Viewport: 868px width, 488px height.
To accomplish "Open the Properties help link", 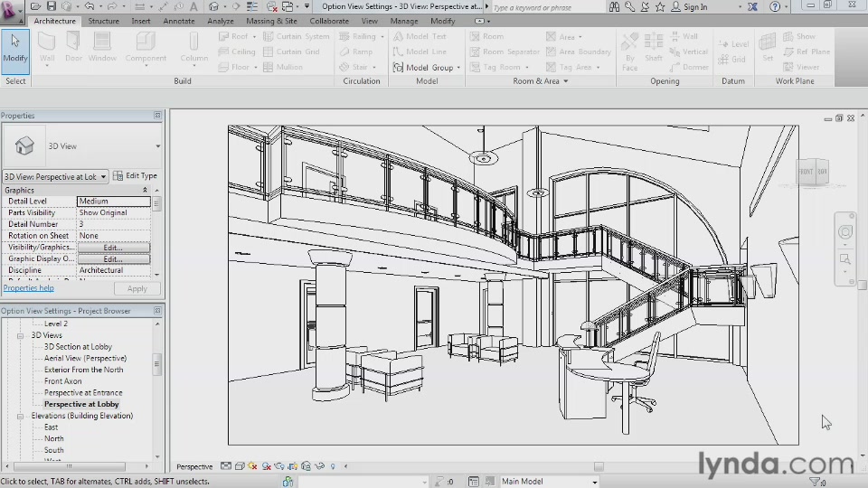I will [28, 288].
